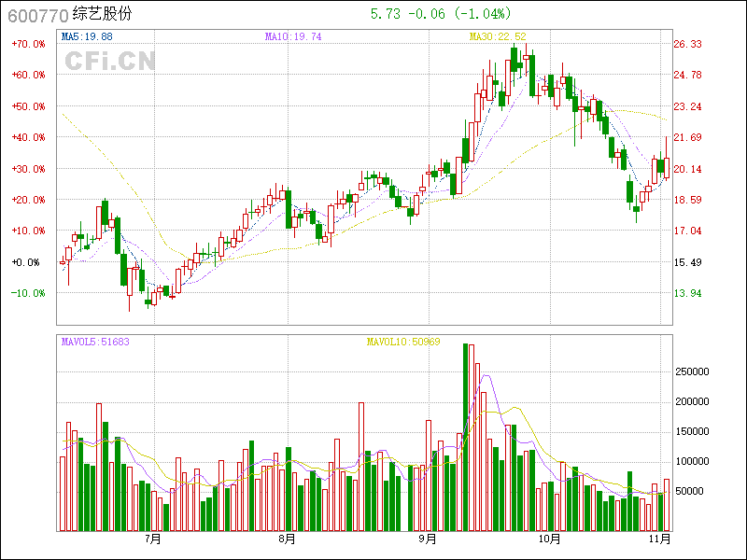The width and height of the screenshot is (747, 560).
Task: Click the stock code 600770
Action: click(x=36, y=16)
